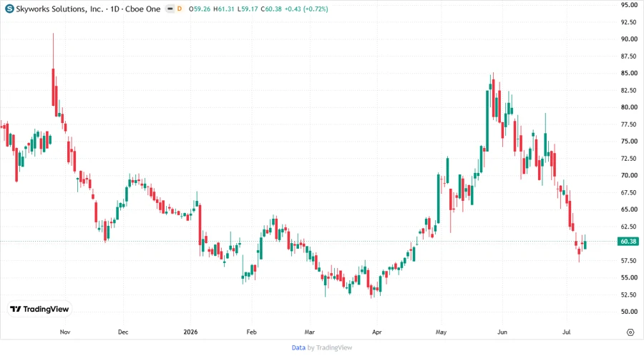The image size is (644, 356).
Task: Click the L59.17 low value
Action: (x=248, y=9)
